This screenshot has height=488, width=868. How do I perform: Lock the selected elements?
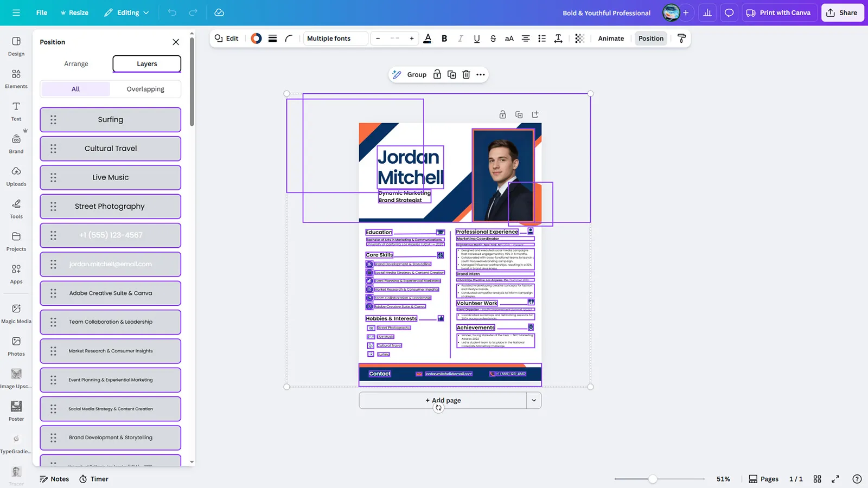point(437,75)
